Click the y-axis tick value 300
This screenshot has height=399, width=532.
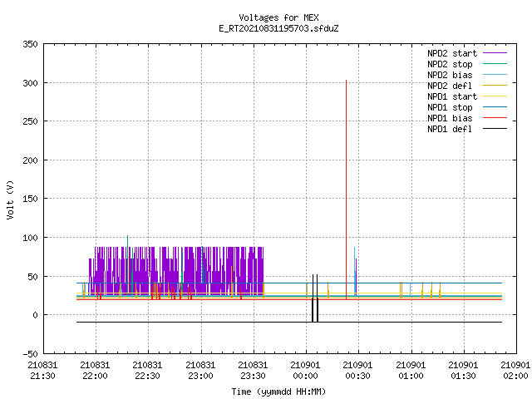pos(30,83)
